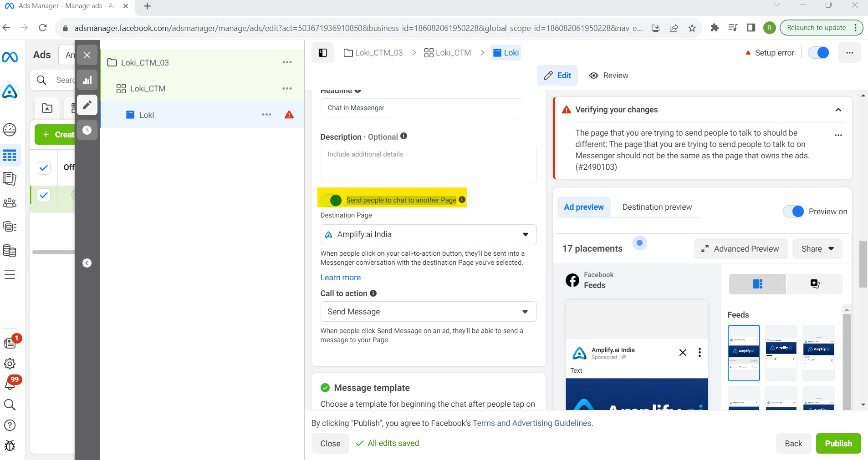
Task: Click the Description optional text field
Action: pyautogui.click(x=429, y=164)
